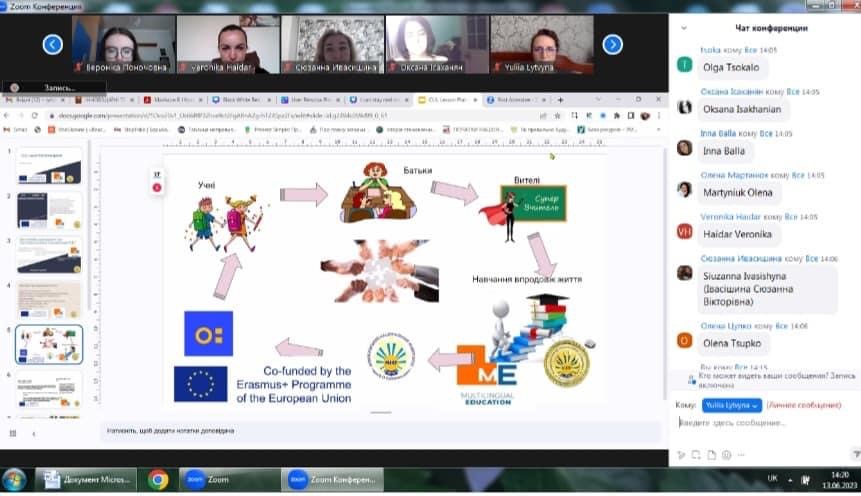Open the tab search chevron in Chrome
This screenshot has height=496, width=861.
point(598,99)
